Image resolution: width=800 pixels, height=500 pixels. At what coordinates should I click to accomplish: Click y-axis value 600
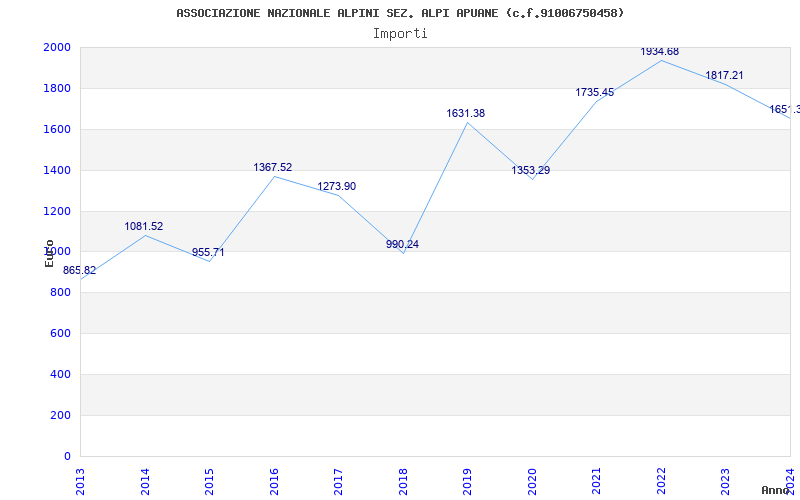click(60, 333)
